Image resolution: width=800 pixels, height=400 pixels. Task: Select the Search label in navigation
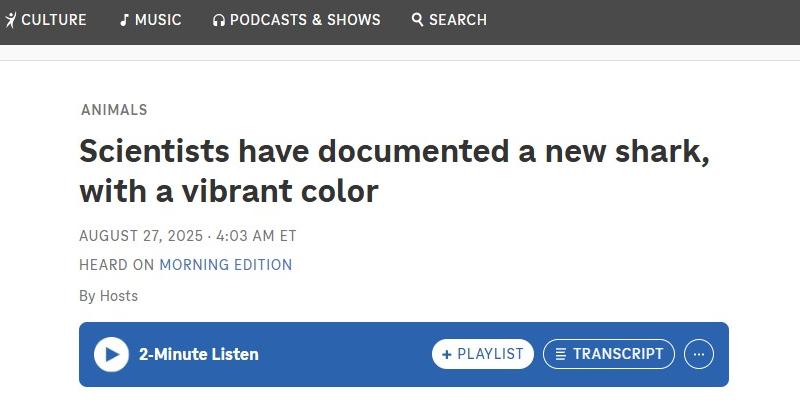coord(458,20)
